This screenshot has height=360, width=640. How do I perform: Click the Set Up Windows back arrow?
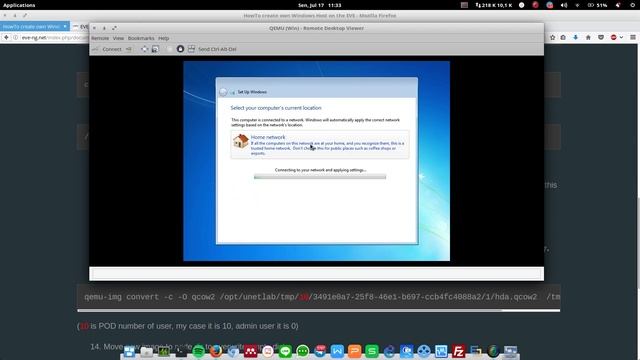pos(223,92)
